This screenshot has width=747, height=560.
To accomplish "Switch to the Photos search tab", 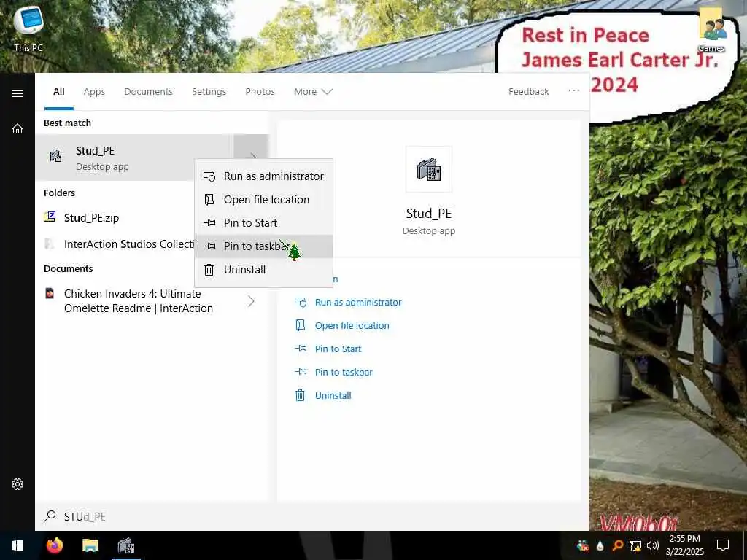I will click(x=260, y=91).
